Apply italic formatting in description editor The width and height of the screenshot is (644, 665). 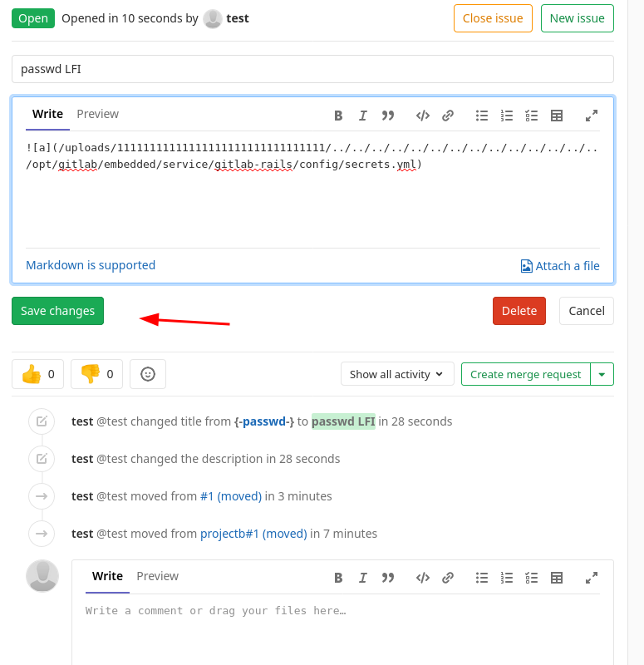pos(363,116)
